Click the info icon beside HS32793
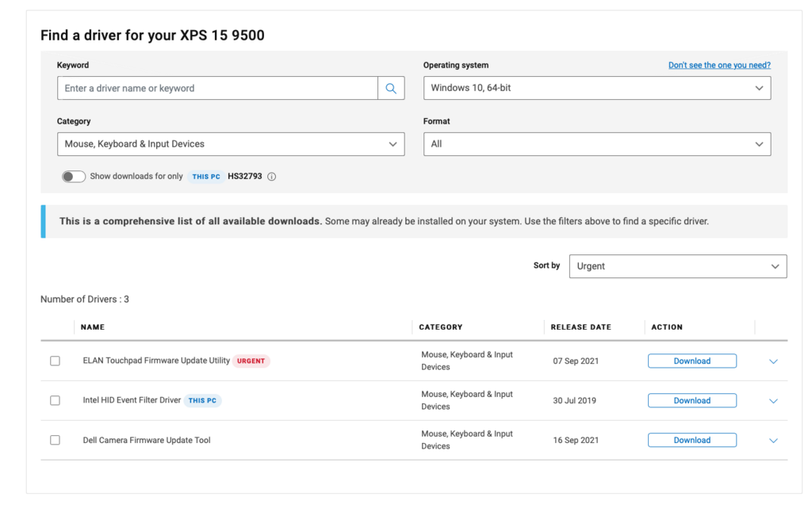 coord(272,177)
